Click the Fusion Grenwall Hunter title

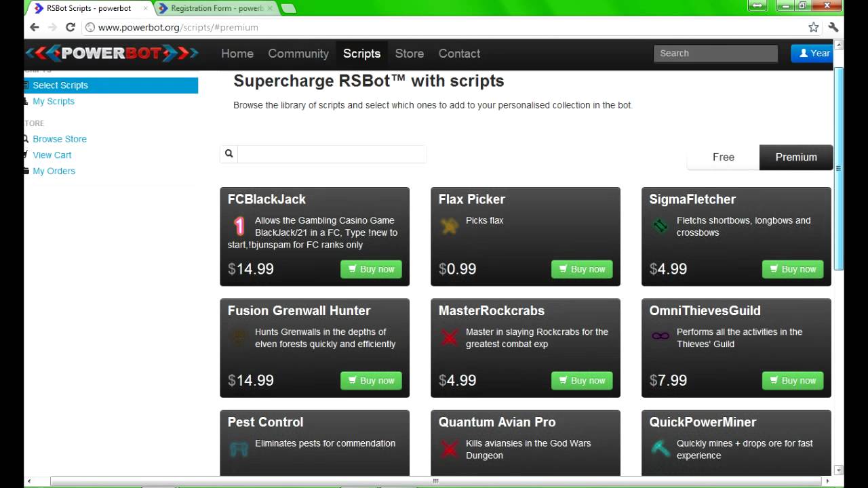click(299, 311)
